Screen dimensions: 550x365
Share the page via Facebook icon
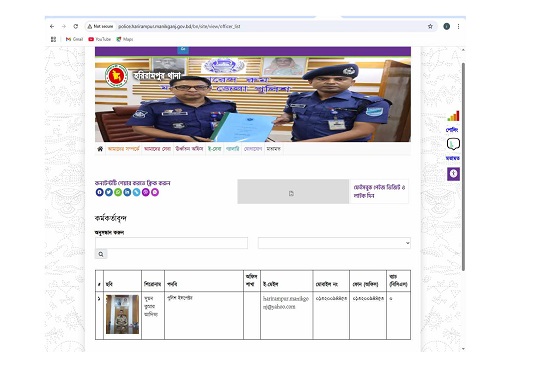pos(100,192)
